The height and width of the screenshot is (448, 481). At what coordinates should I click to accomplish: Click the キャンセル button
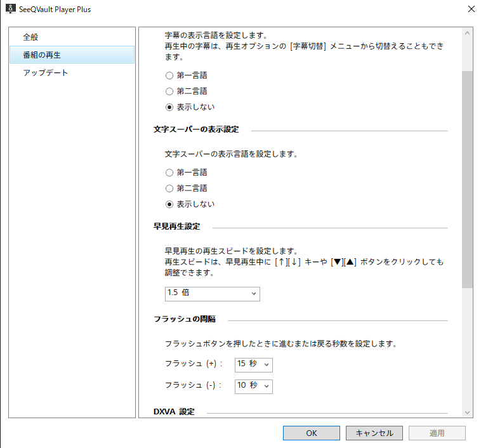[374, 433]
